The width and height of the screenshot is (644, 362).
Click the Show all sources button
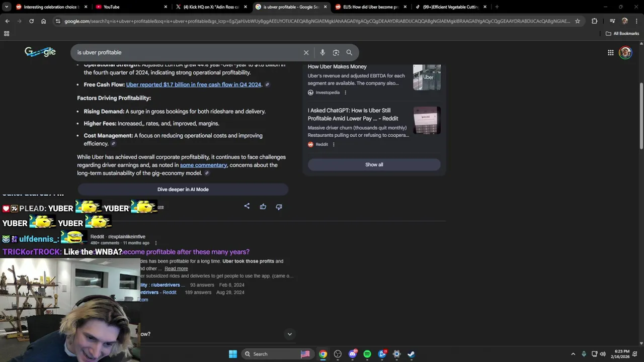click(x=374, y=164)
